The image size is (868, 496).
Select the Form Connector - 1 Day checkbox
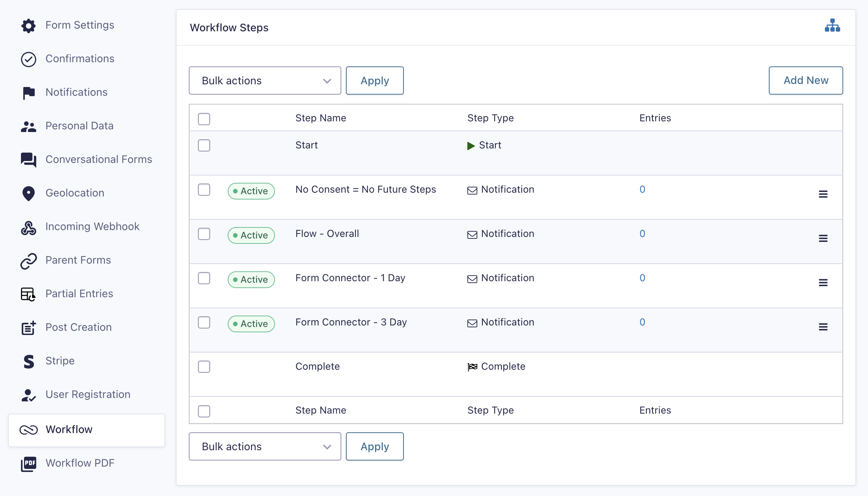click(x=204, y=278)
